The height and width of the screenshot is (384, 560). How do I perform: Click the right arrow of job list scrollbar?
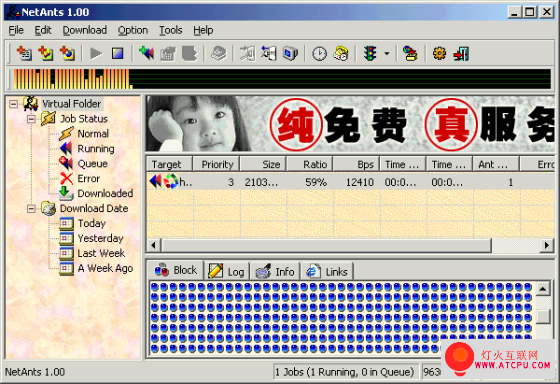coord(547,245)
